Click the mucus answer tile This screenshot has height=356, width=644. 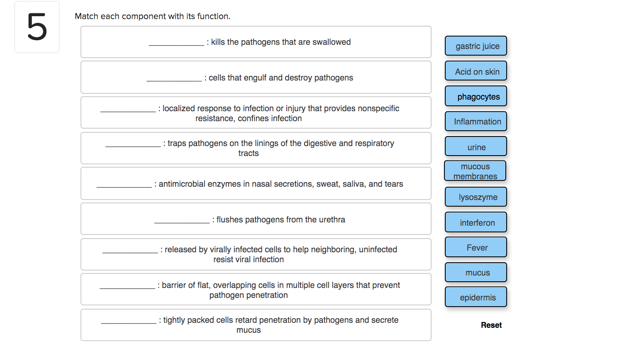(x=476, y=273)
